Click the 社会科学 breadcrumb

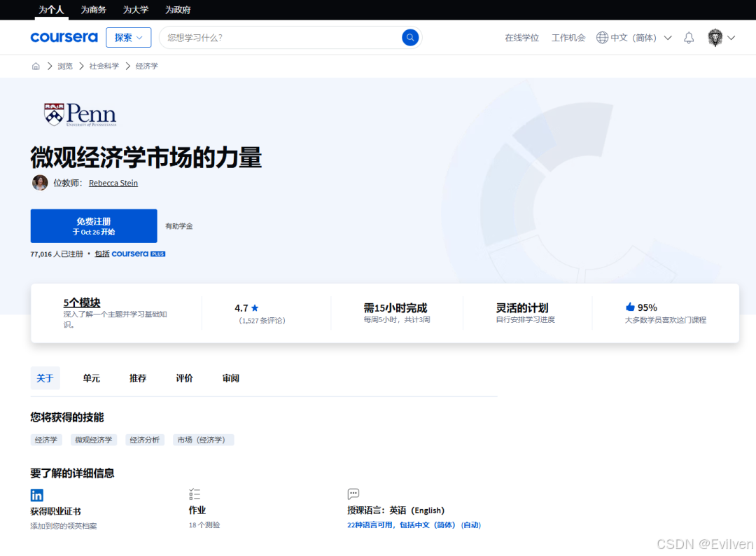tap(104, 66)
